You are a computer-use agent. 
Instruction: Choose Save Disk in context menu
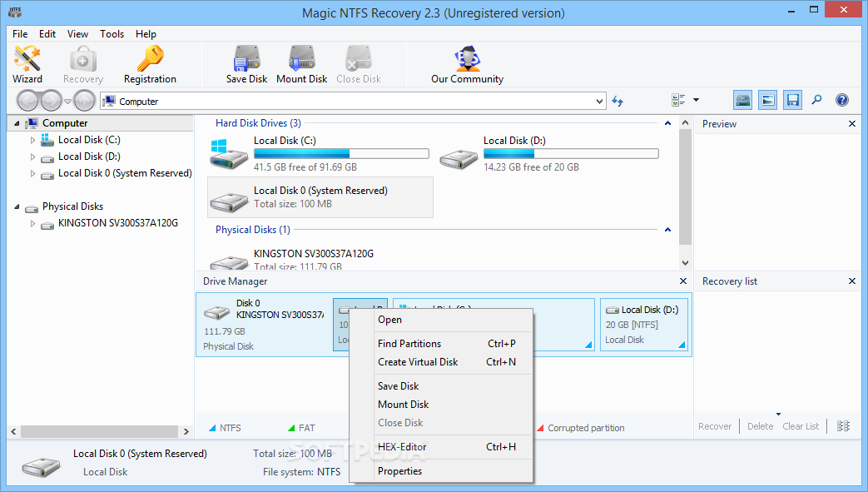441,386
